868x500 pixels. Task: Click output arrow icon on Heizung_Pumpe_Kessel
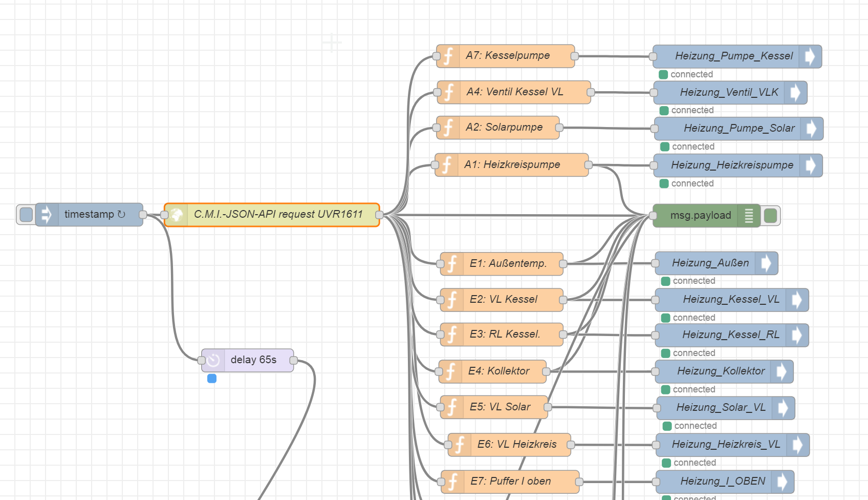point(810,56)
